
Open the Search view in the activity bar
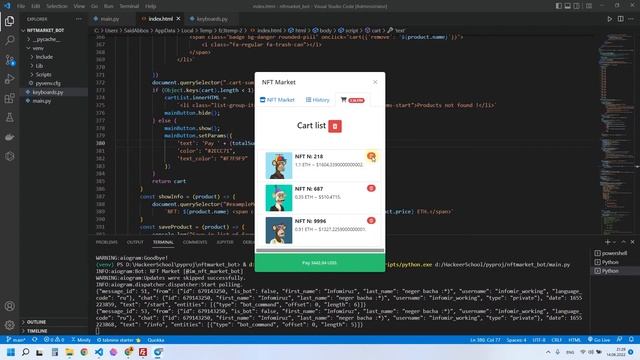10,40
